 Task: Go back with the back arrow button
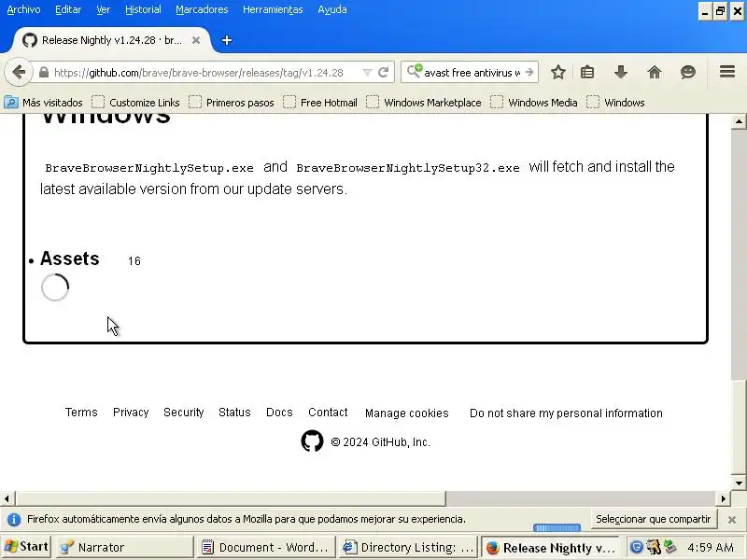[19, 73]
